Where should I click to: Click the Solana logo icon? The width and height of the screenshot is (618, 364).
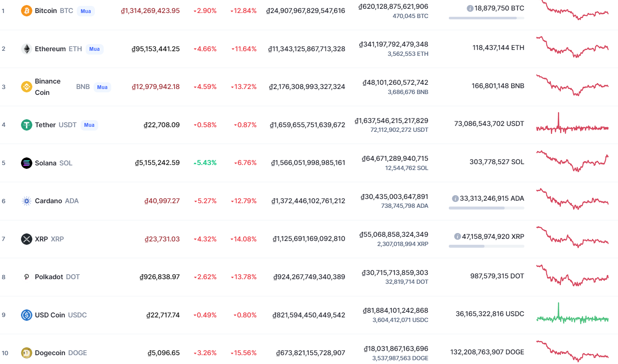pyautogui.click(x=26, y=163)
